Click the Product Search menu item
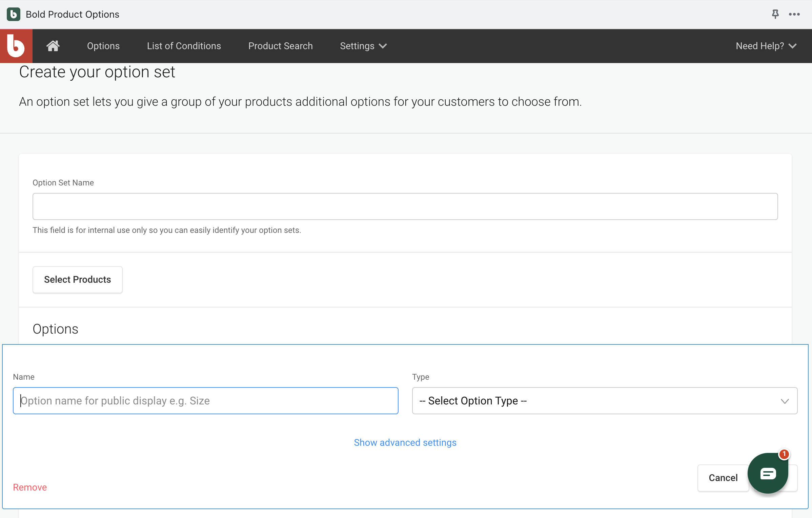This screenshot has height=518, width=812. tap(280, 45)
